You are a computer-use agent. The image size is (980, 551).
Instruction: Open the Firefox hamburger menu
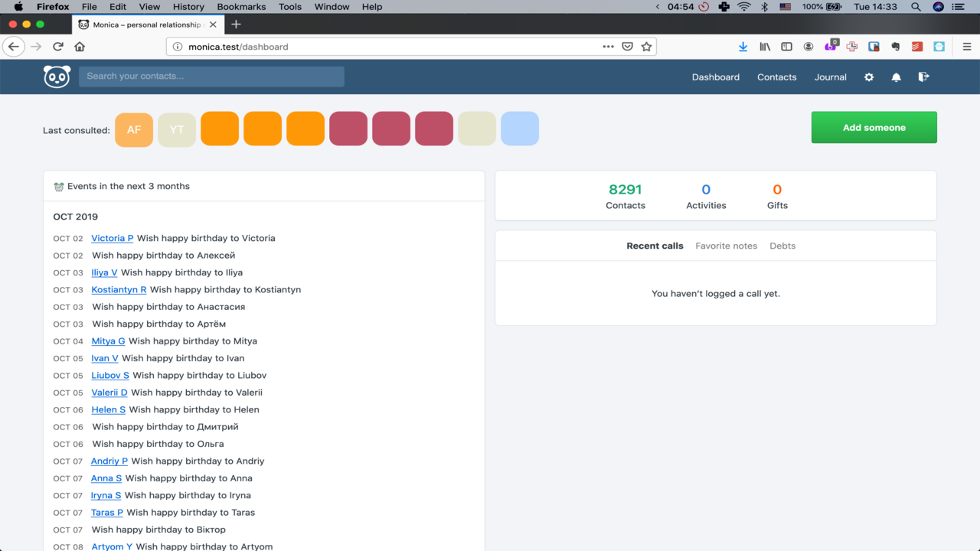coord(966,47)
